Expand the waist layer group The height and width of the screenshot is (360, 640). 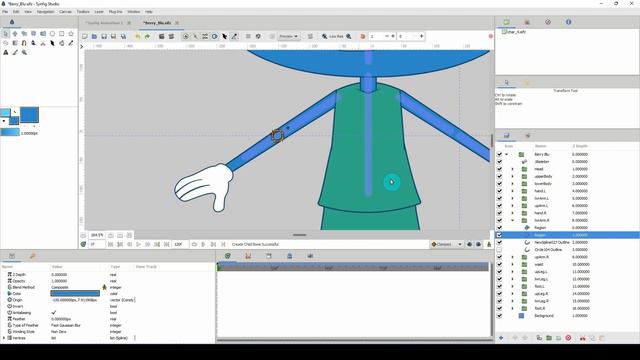click(x=513, y=264)
